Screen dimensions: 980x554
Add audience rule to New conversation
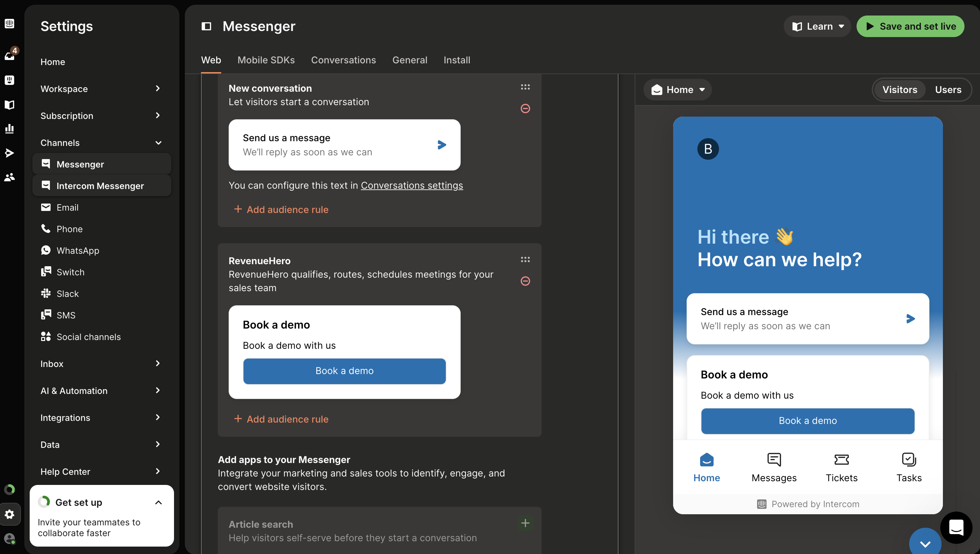281,210
